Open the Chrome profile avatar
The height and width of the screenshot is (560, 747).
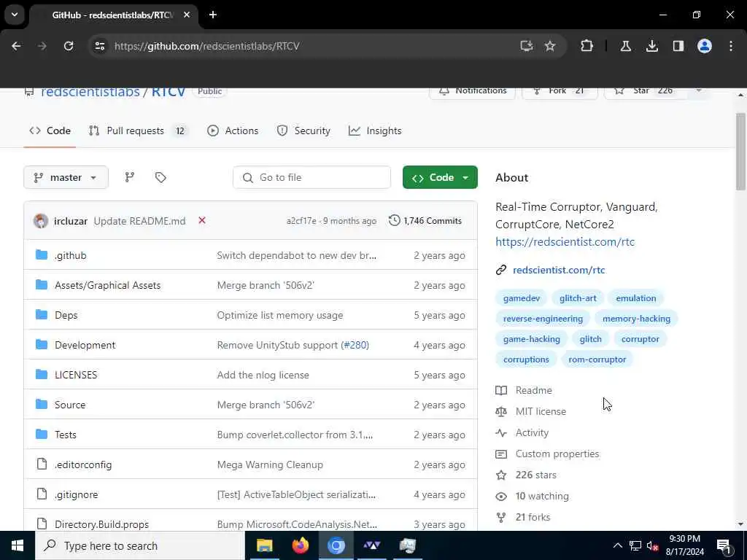pos(704,46)
